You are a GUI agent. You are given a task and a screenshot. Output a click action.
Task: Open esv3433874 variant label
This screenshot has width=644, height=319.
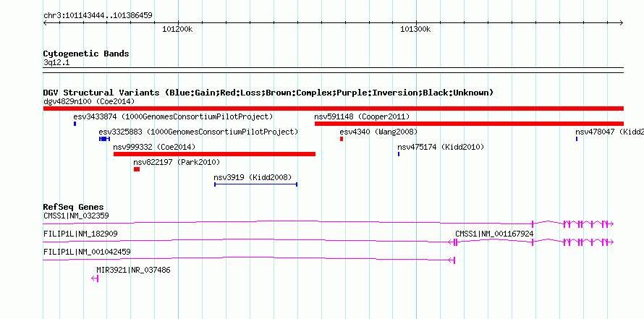pyautogui.click(x=173, y=116)
